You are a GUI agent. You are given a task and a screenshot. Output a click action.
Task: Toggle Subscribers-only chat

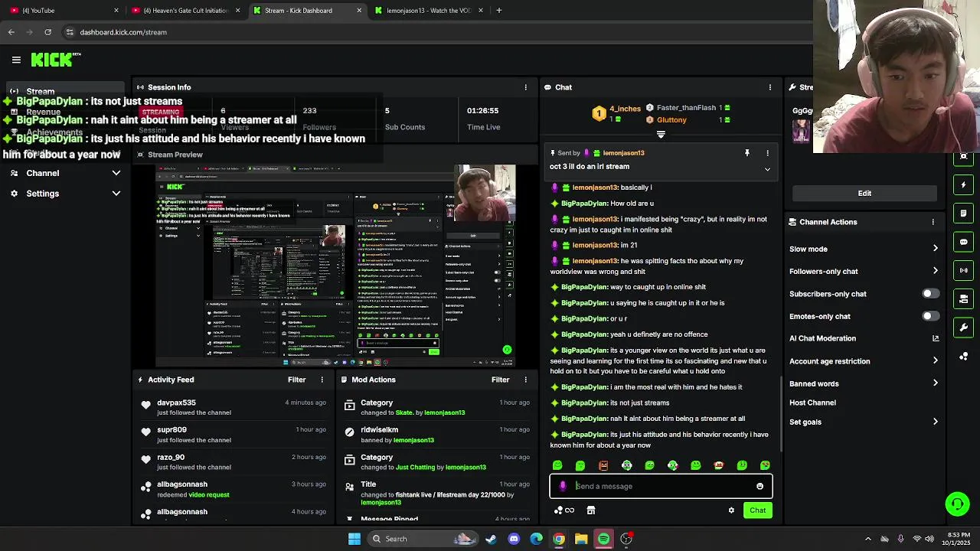coord(929,294)
